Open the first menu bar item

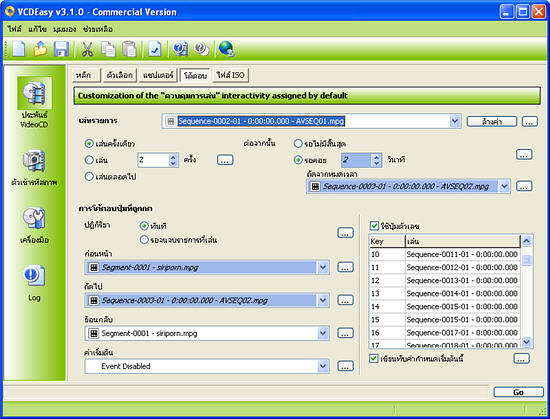[x=14, y=29]
